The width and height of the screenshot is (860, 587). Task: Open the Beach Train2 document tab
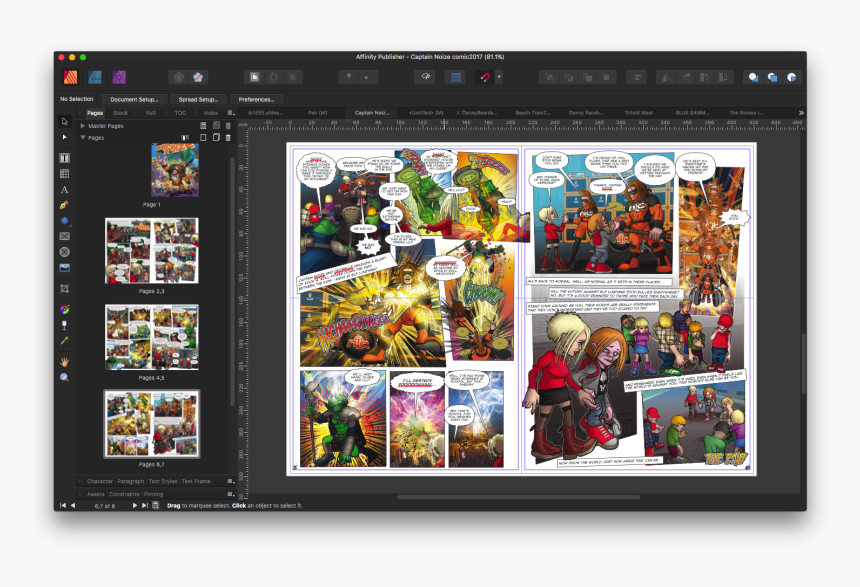tap(532, 113)
